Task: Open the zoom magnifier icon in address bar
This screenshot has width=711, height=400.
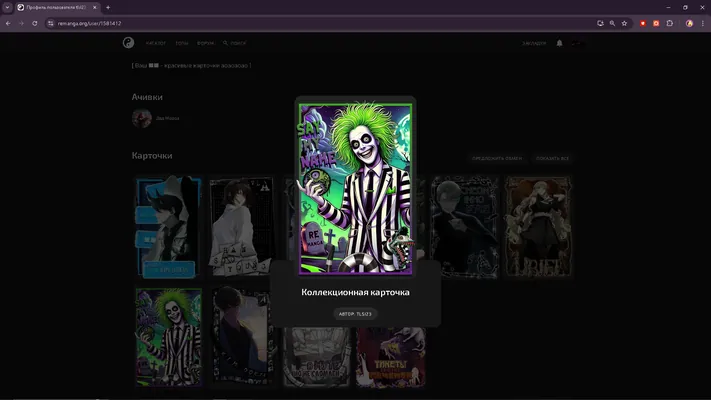Action: point(612,23)
